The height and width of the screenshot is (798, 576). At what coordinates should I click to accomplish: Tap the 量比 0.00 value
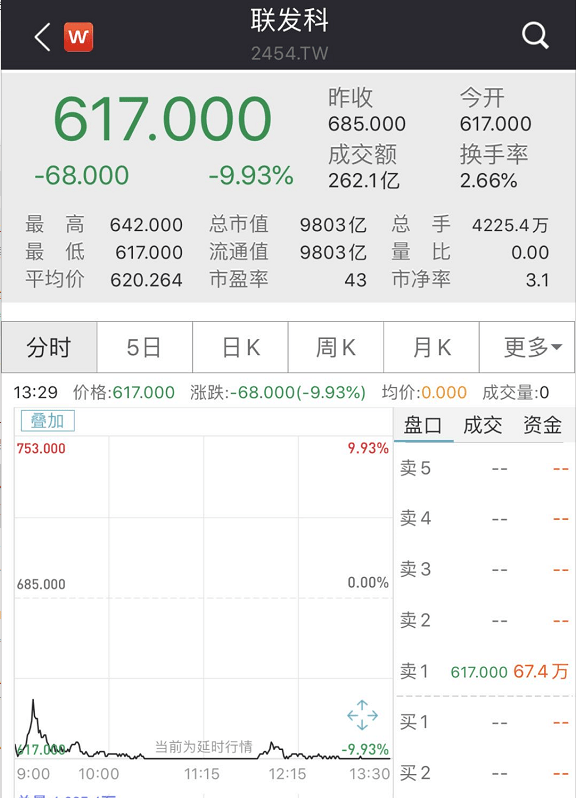coord(530,252)
